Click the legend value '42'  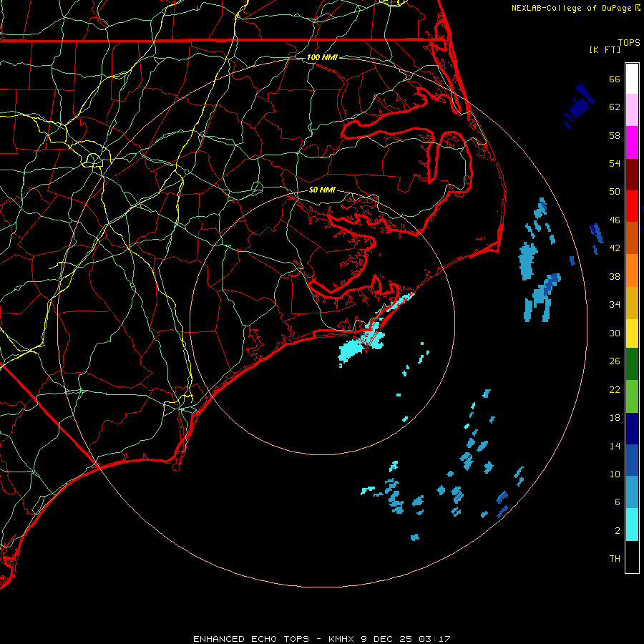615,248
